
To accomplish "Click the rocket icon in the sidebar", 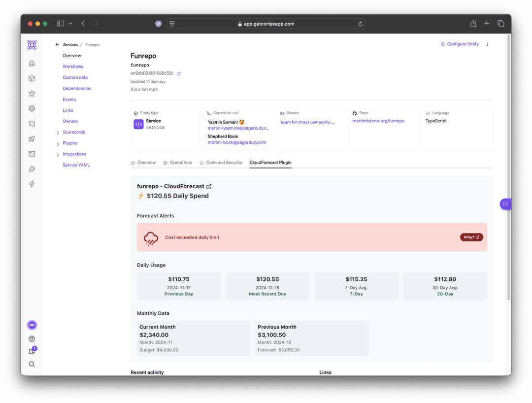I will 32,138.
